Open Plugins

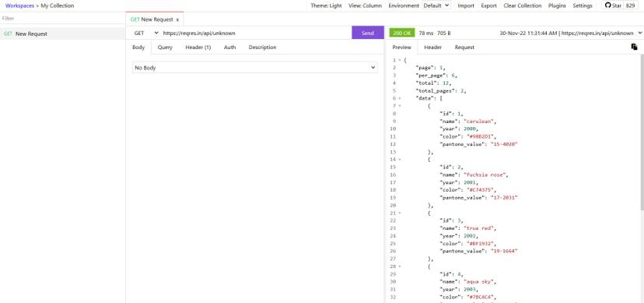tap(557, 5)
